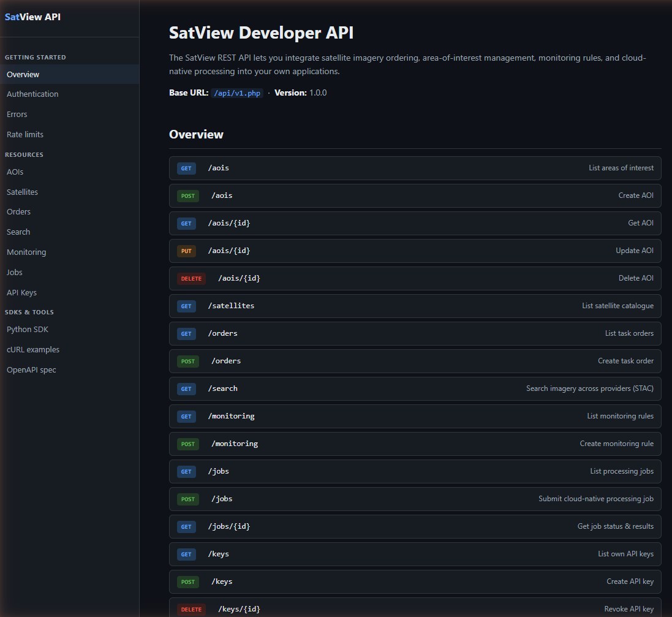The image size is (672, 617).
Task: Click 'List own API keys' description
Action: tap(625, 553)
